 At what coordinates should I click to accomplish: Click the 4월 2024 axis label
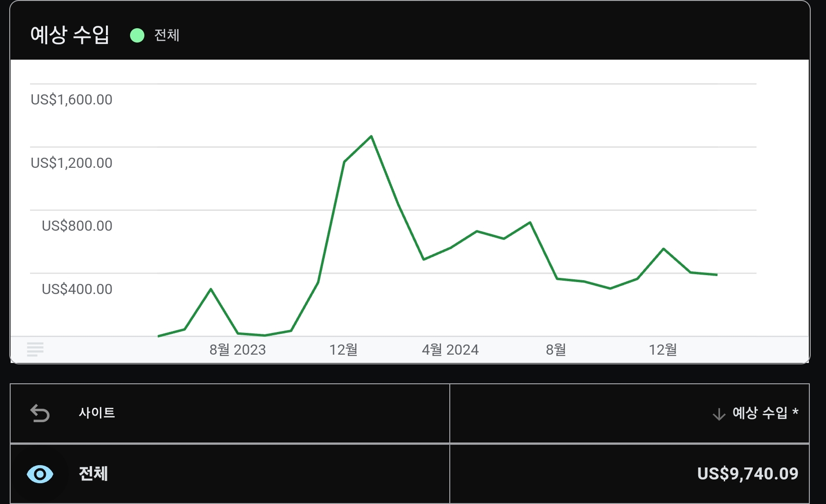point(450,350)
